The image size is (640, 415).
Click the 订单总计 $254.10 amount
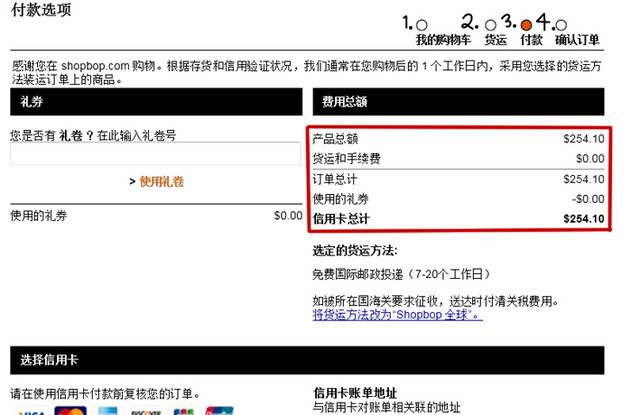[584, 179]
